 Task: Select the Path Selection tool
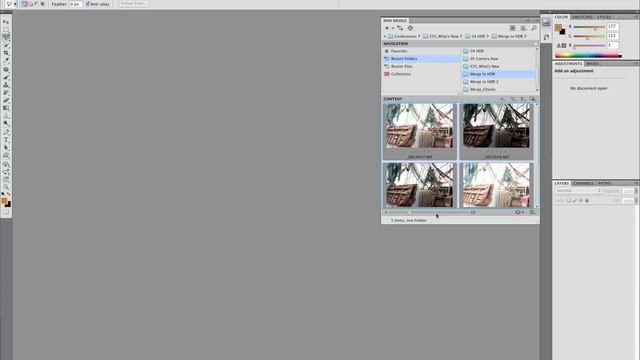click(6, 148)
